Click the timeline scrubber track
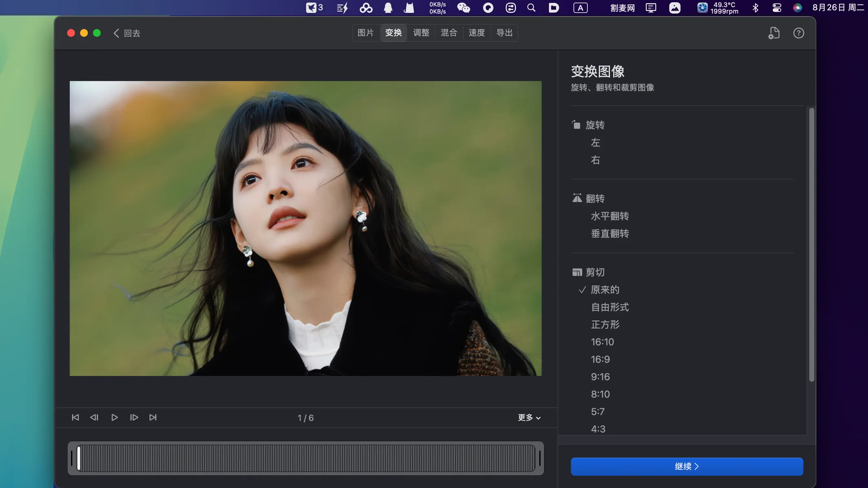This screenshot has height=488, width=868. click(x=305, y=458)
